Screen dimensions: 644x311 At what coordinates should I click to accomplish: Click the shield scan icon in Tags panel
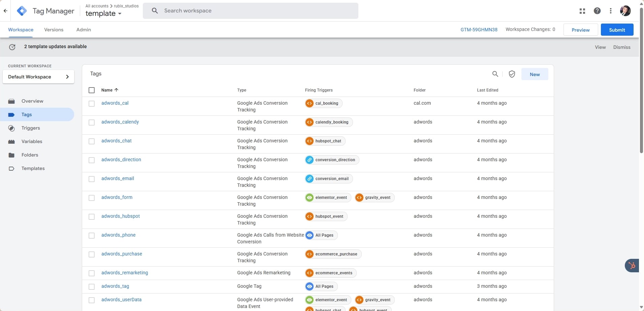pyautogui.click(x=512, y=74)
